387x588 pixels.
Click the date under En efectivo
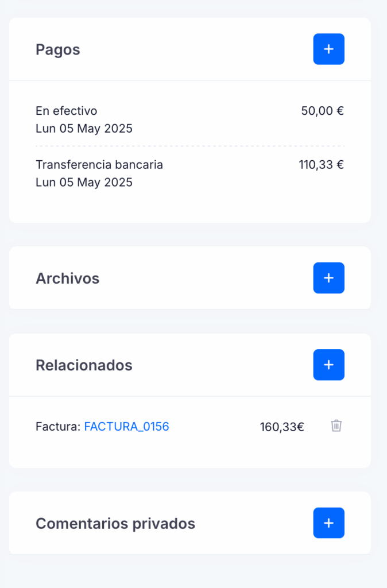(x=84, y=129)
